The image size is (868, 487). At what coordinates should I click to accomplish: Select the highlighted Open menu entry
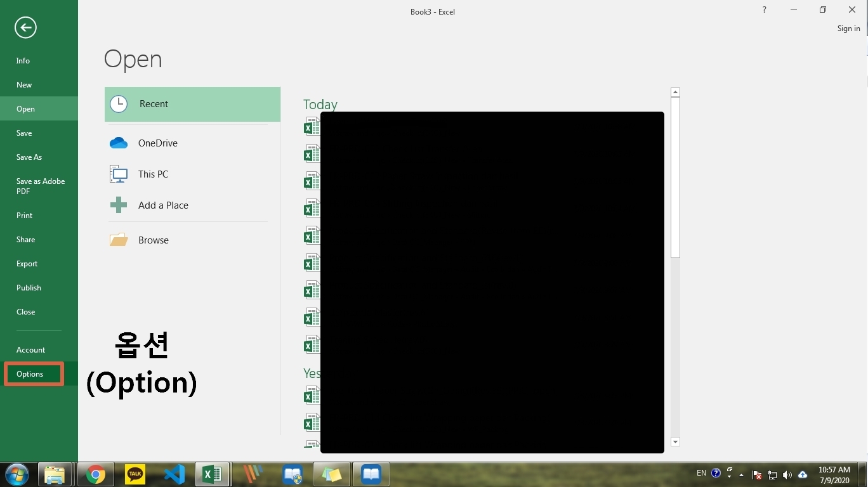39,109
